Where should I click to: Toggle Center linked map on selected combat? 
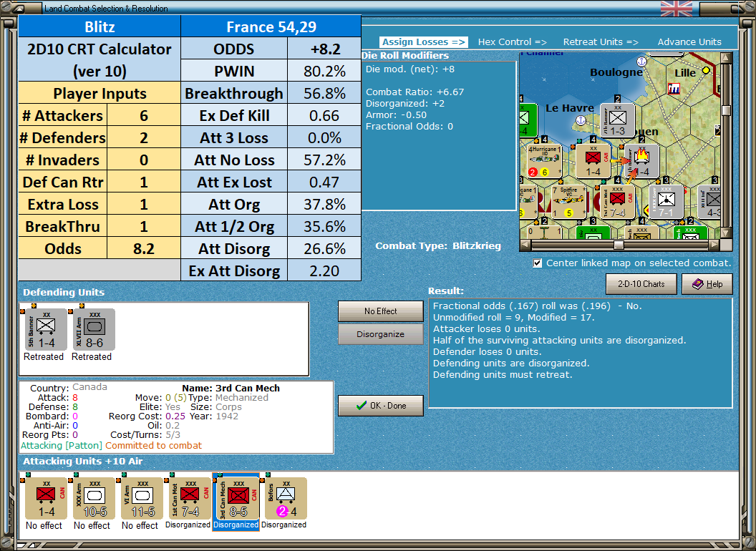tap(538, 263)
